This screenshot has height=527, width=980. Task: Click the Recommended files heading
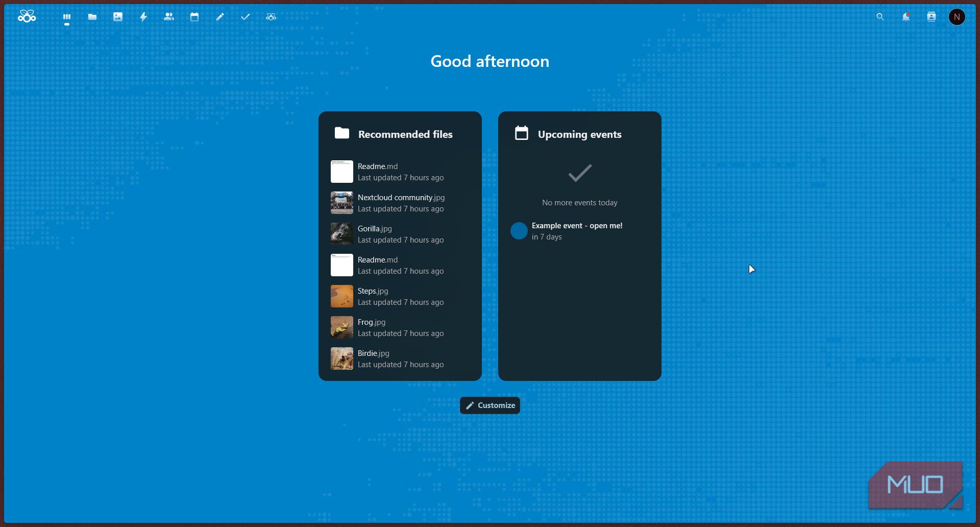[405, 134]
